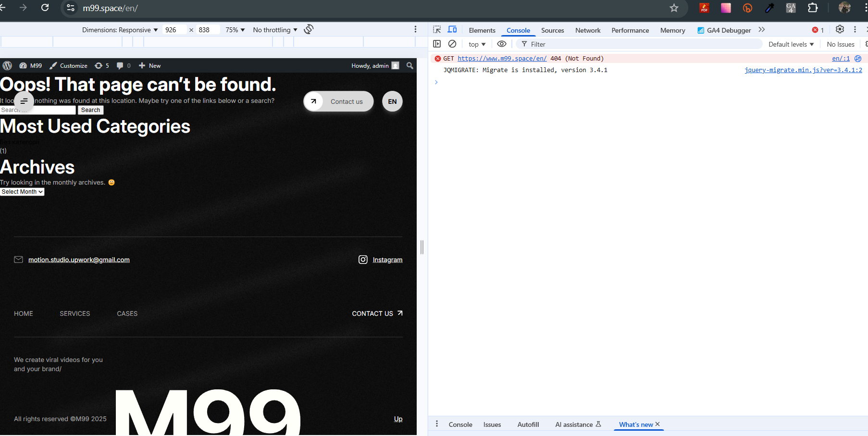Open the Chrome profile avatar
The height and width of the screenshot is (436, 868).
[x=844, y=8]
